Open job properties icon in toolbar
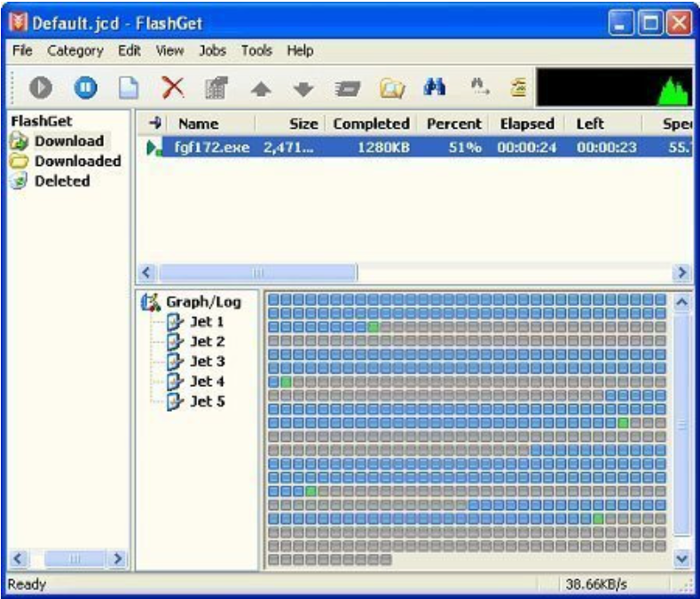The image size is (700, 599). tap(216, 88)
